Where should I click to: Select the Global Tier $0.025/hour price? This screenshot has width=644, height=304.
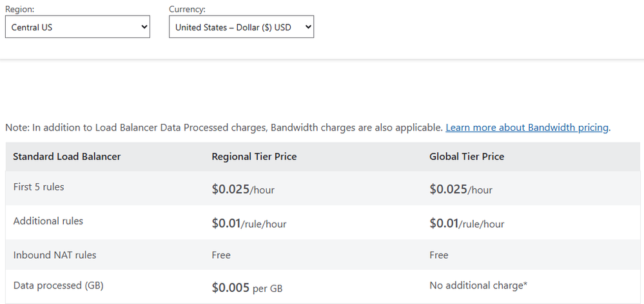coord(461,189)
